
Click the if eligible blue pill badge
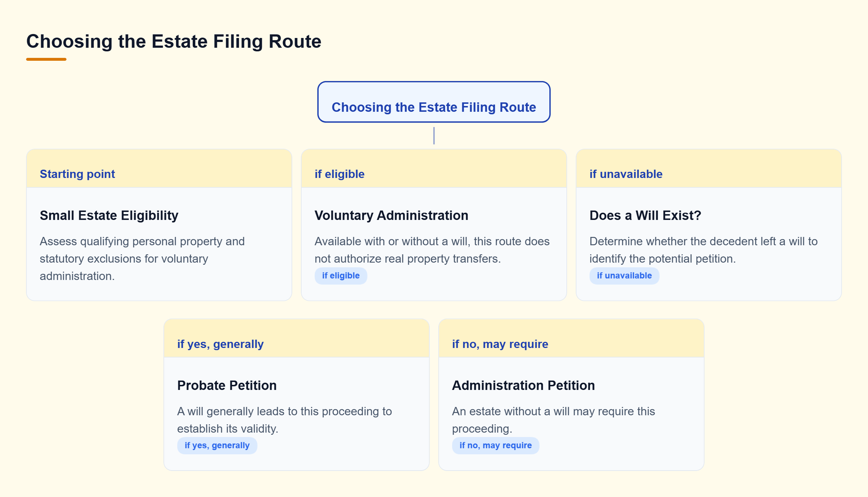click(x=341, y=276)
